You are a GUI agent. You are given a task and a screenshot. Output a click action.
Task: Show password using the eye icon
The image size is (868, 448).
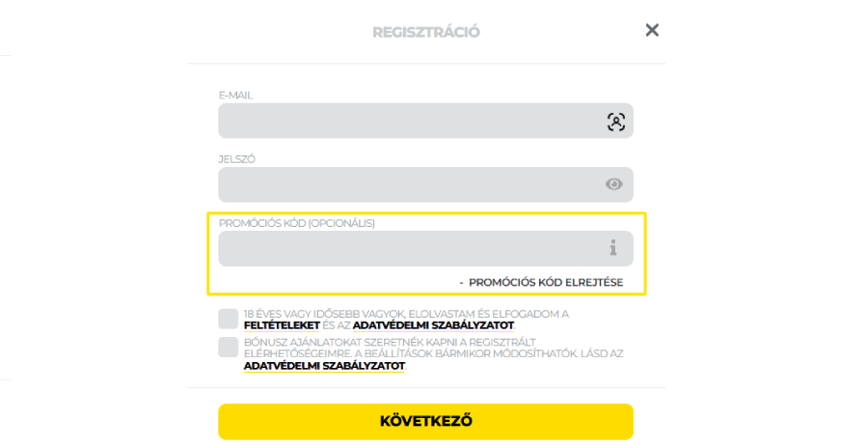(x=614, y=184)
